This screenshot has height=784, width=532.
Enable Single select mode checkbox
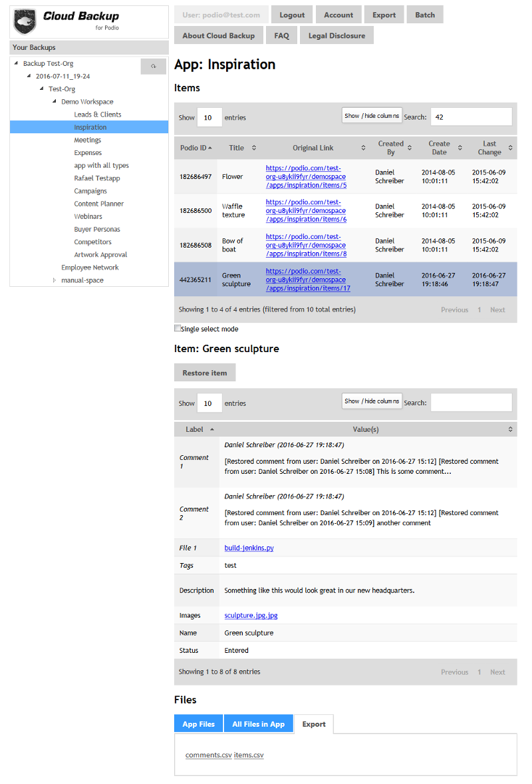pyautogui.click(x=178, y=328)
